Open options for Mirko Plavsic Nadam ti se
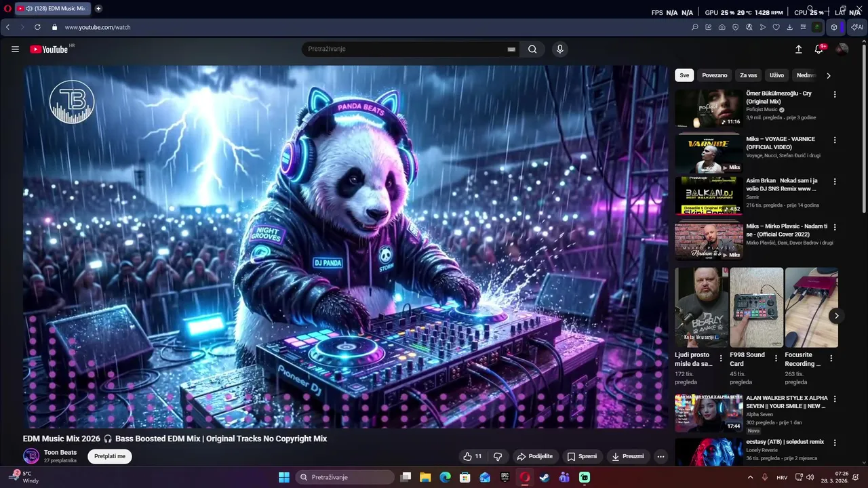 coord(835,227)
